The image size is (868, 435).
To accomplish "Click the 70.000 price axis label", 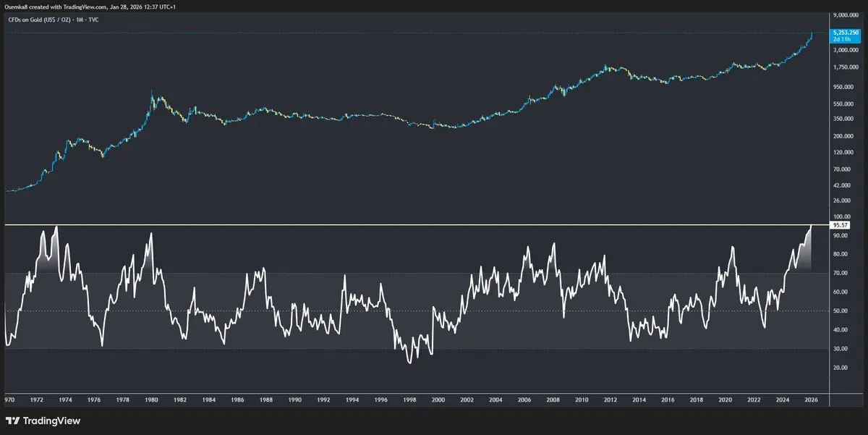I will (842, 169).
